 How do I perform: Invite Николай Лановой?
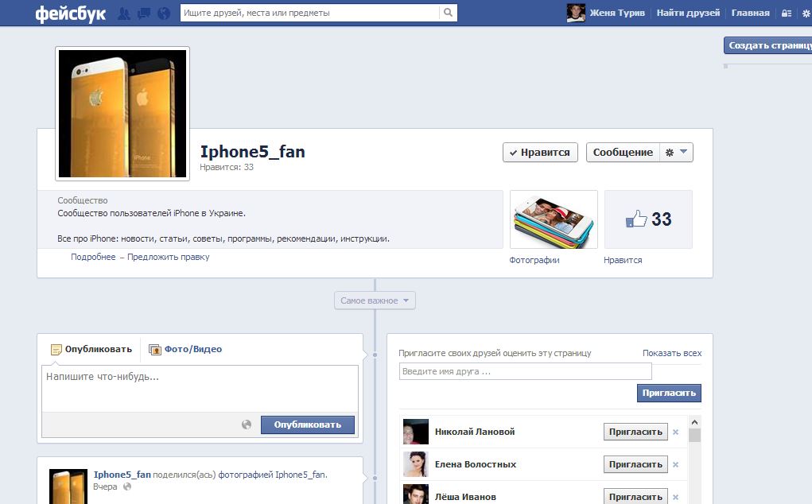pyautogui.click(x=635, y=432)
